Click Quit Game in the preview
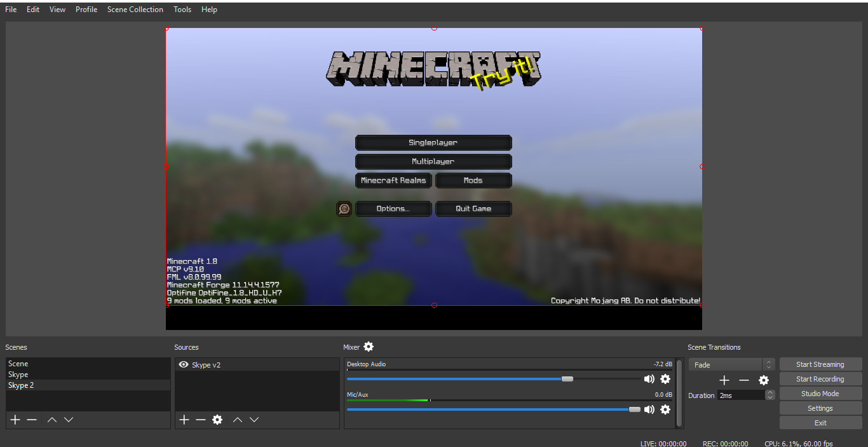 [473, 209]
